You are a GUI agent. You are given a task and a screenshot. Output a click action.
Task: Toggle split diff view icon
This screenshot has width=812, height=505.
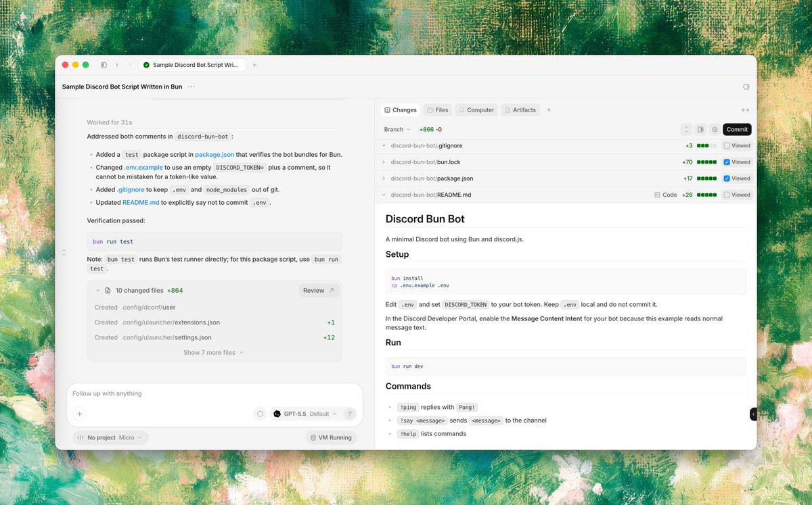[700, 129]
